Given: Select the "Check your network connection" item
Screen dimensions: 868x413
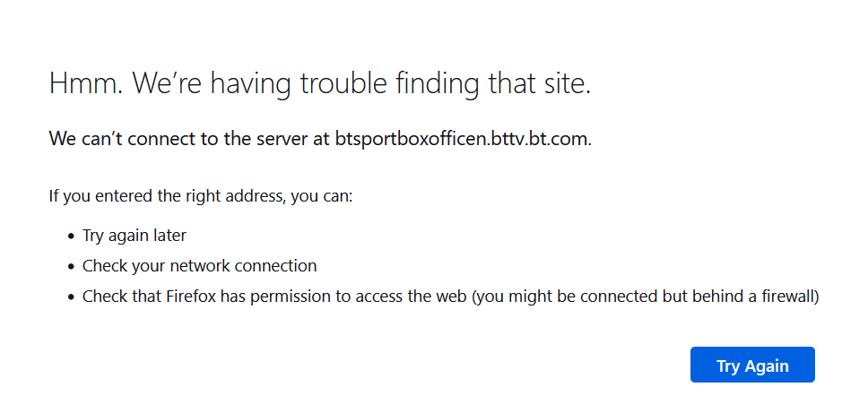Looking at the screenshot, I should click(199, 266).
